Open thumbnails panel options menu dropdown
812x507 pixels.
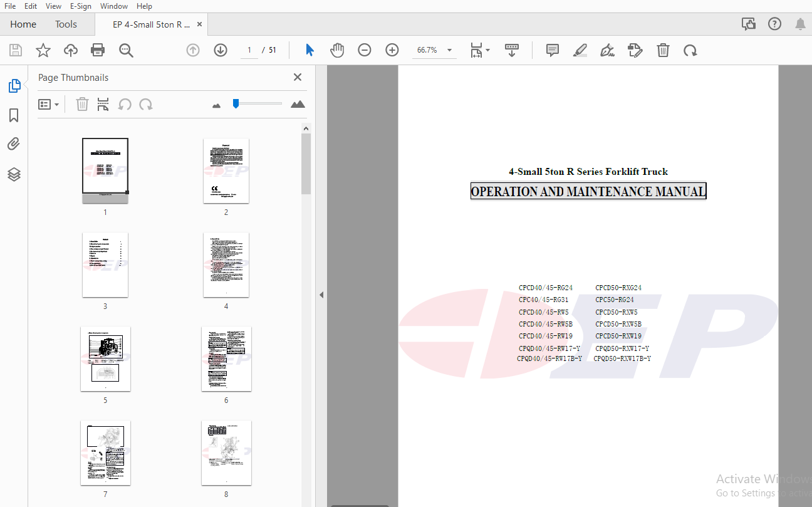point(49,105)
